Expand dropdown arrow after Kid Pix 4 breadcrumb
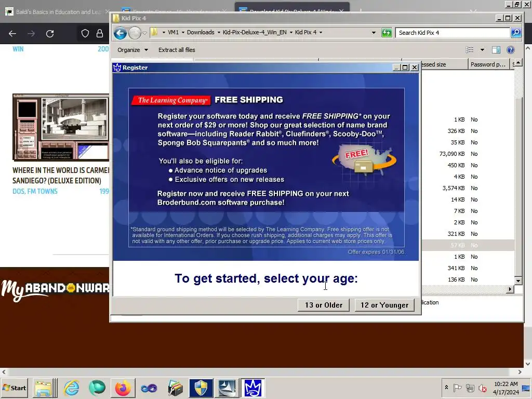The height and width of the screenshot is (399, 532). [x=321, y=33]
